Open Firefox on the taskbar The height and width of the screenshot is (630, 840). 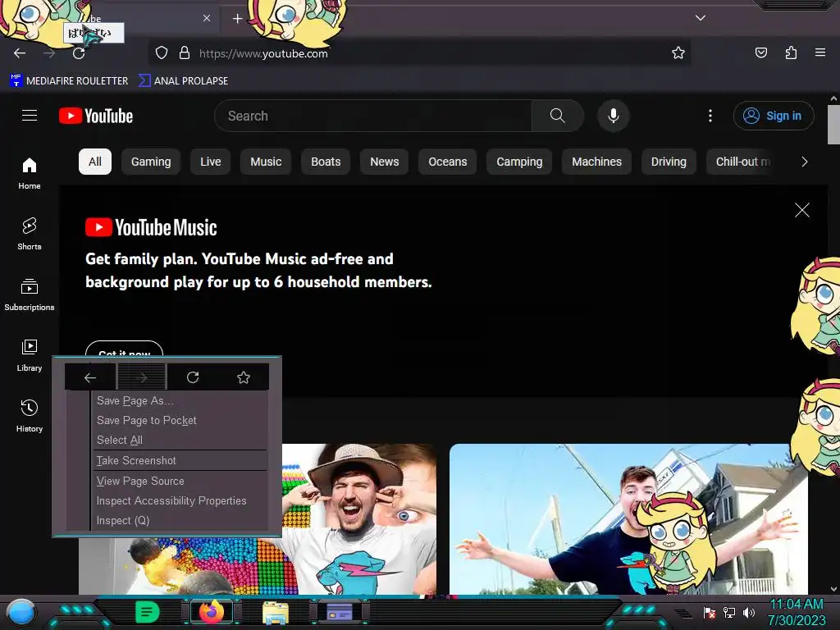click(x=211, y=612)
